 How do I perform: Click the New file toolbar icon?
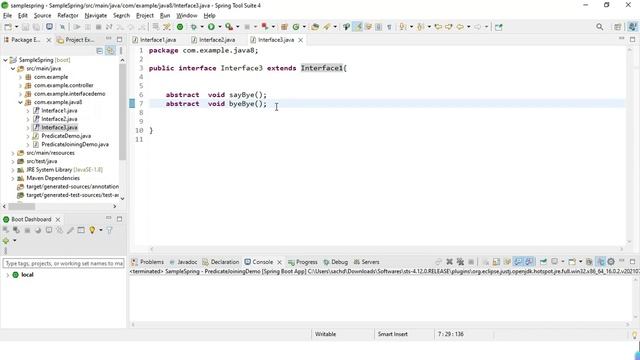coord(8,27)
